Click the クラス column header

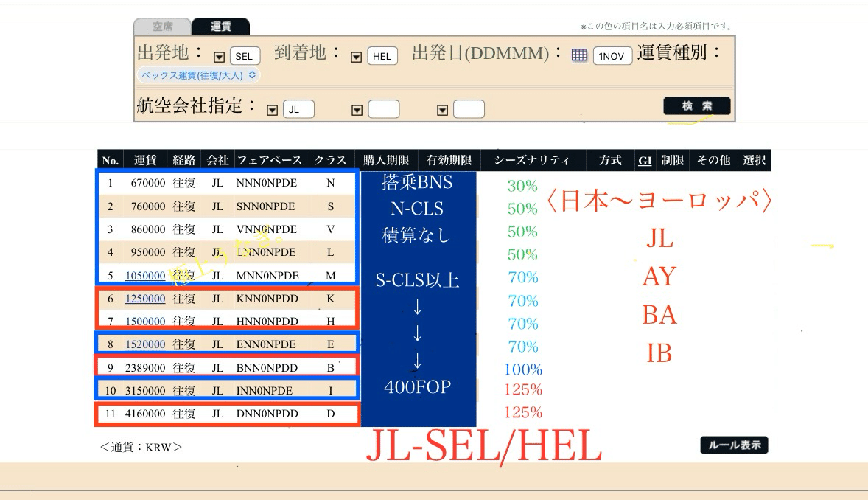pyautogui.click(x=331, y=160)
